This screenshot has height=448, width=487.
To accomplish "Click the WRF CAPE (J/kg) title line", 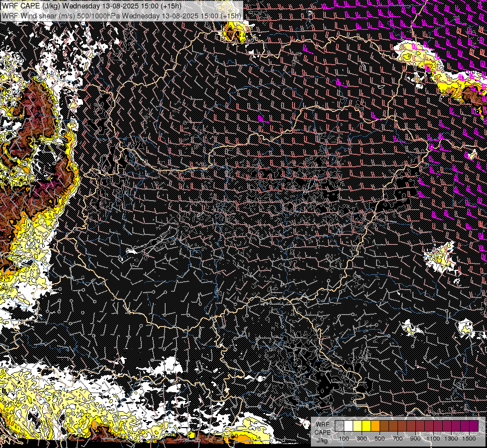I will (x=92, y=6).
